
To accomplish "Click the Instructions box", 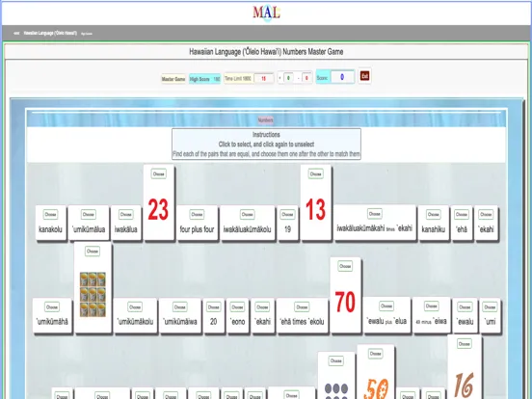I will (266, 144).
